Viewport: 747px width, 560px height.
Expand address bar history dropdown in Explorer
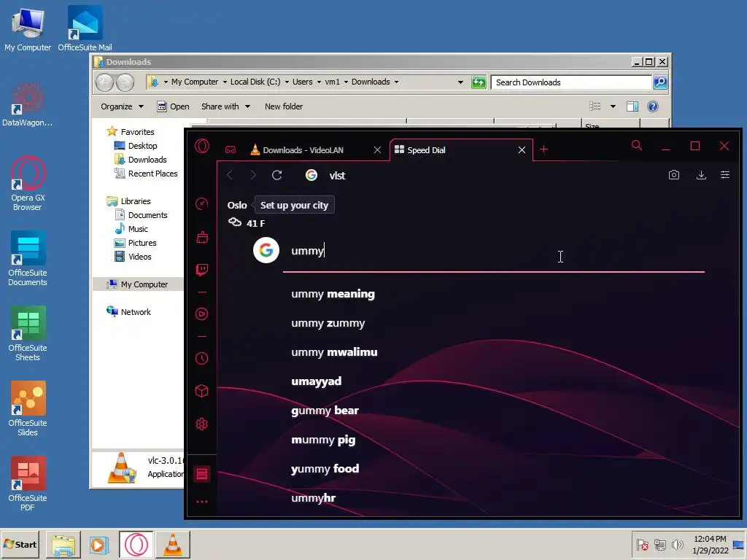[460, 82]
